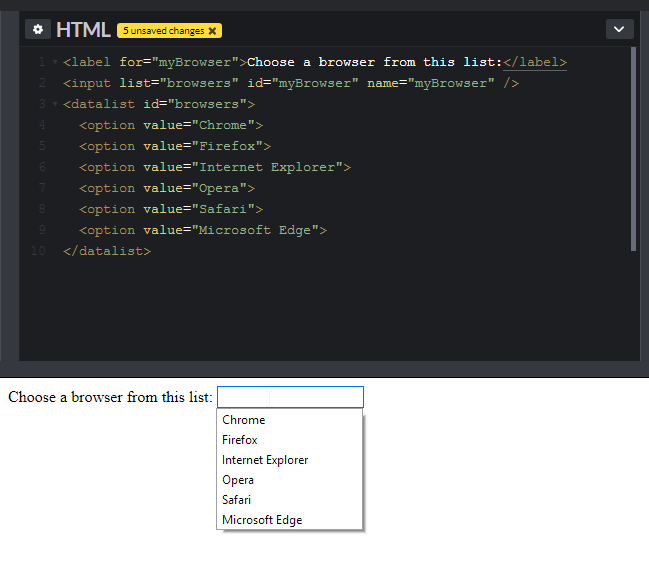Viewport: 649px width, 587px height.
Task: Click the closing </label> tag in code
Action: coord(535,62)
